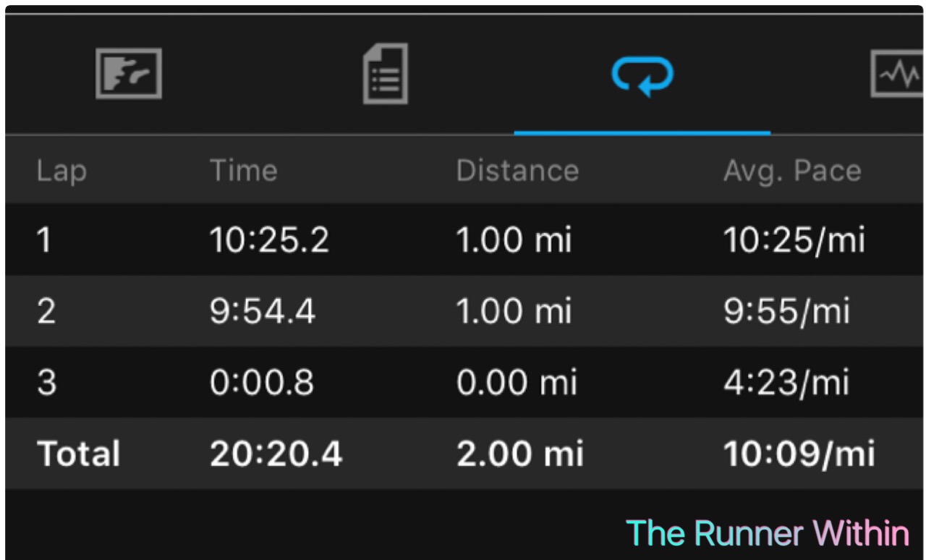Click the Distance column header
This screenshot has height=560, width=926.
[x=517, y=171]
